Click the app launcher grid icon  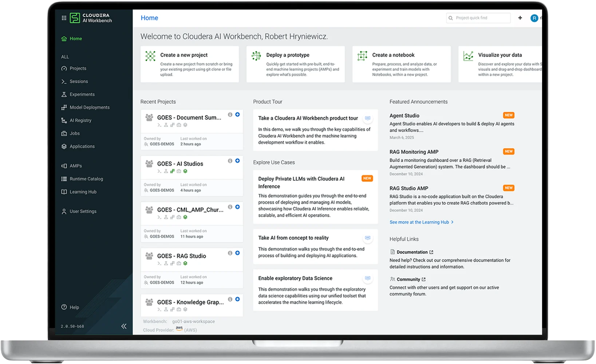tap(64, 17)
